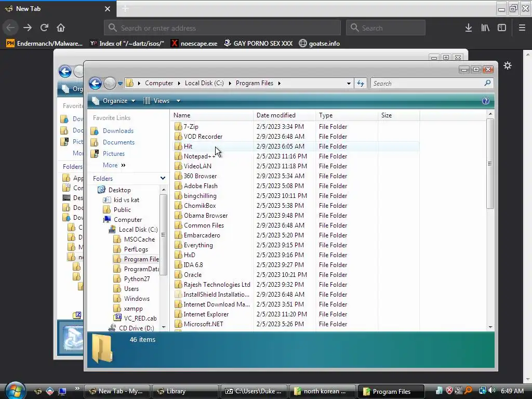Open the Organize menu

point(115,101)
